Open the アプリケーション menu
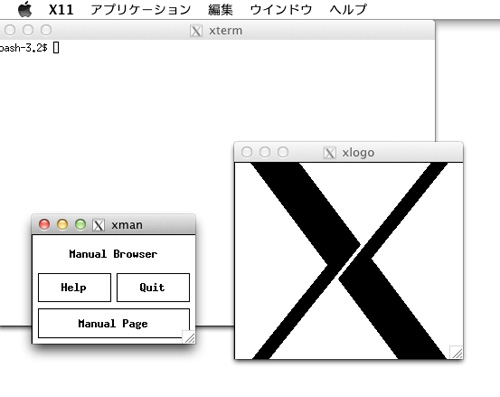Screen dimensions: 500x397 pyautogui.click(x=141, y=10)
